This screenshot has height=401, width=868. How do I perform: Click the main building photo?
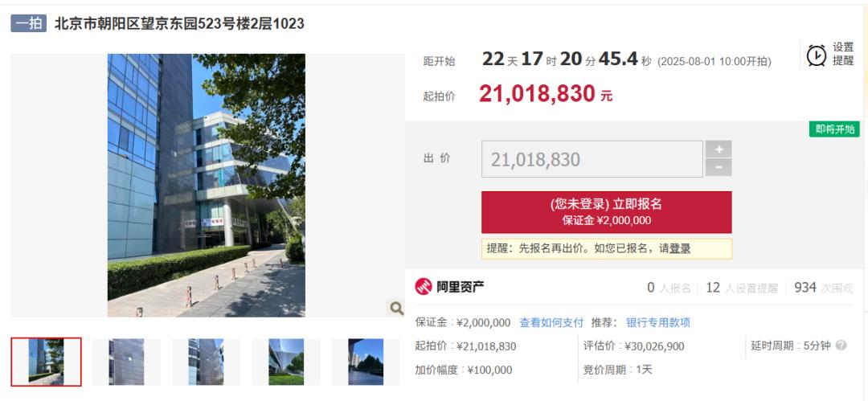pyautogui.click(x=207, y=185)
